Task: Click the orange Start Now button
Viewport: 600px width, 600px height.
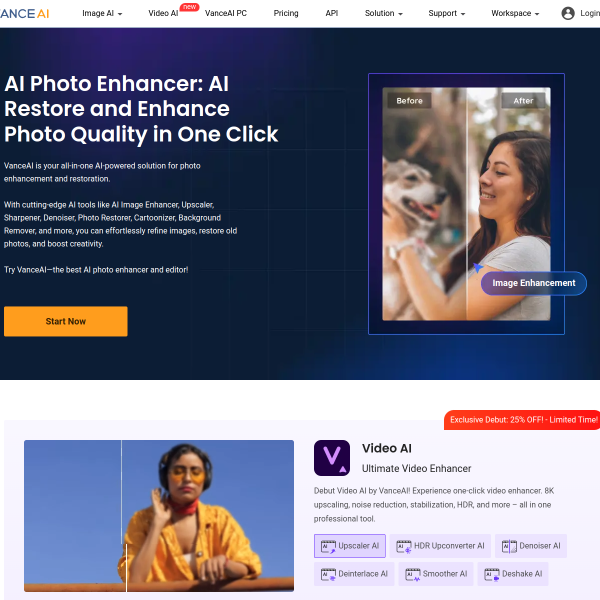Action: pos(66,321)
